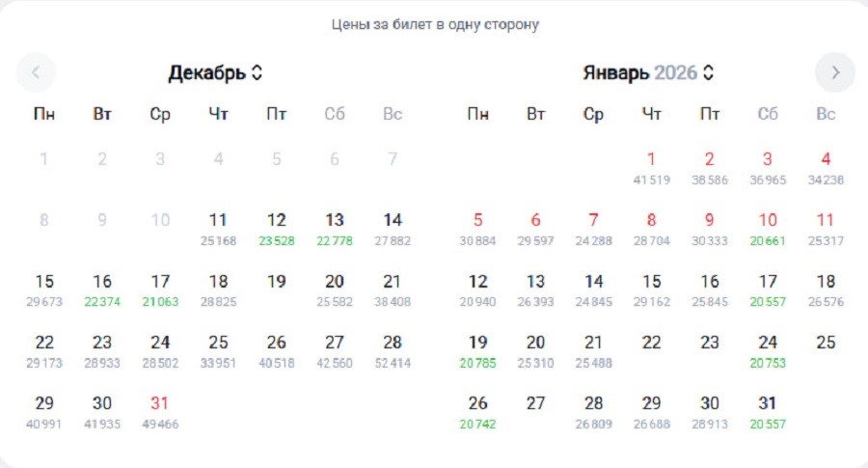Open the Декабрь month dropdown
Image resolution: width=868 pixels, height=468 pixels.
(x=216, y=72)
